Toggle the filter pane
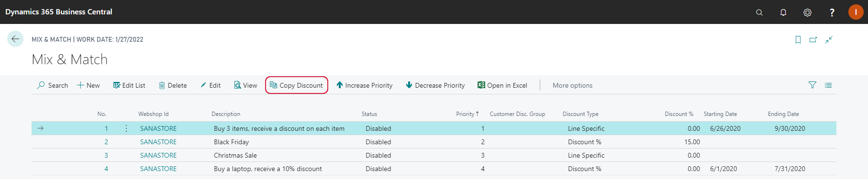The image size is (868, 184). pos(812,85)
